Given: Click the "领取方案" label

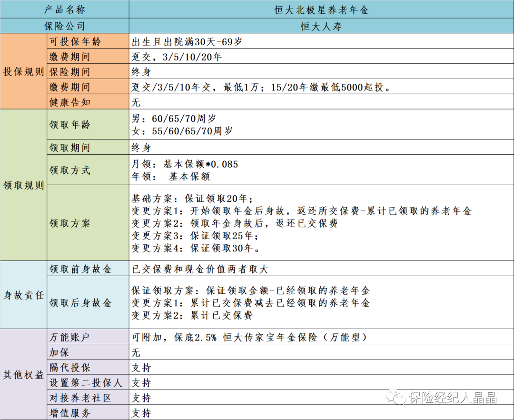Looking at the screenshot, I should pos(70,223).
